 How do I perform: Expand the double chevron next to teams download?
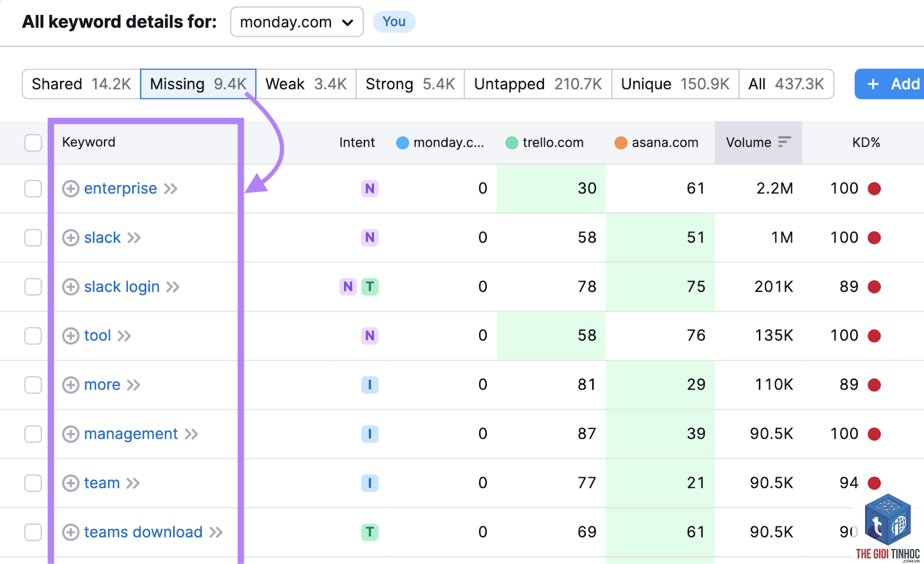pos(216,532)
